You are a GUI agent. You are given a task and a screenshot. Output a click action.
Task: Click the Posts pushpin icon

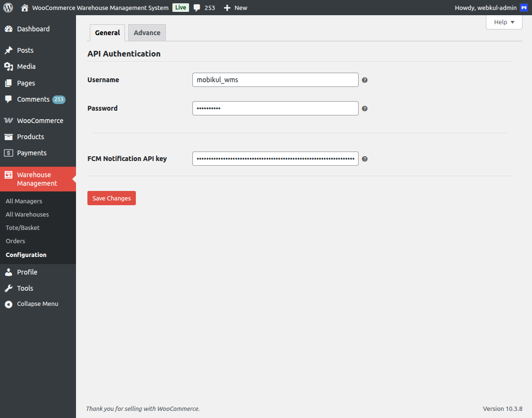9,50
